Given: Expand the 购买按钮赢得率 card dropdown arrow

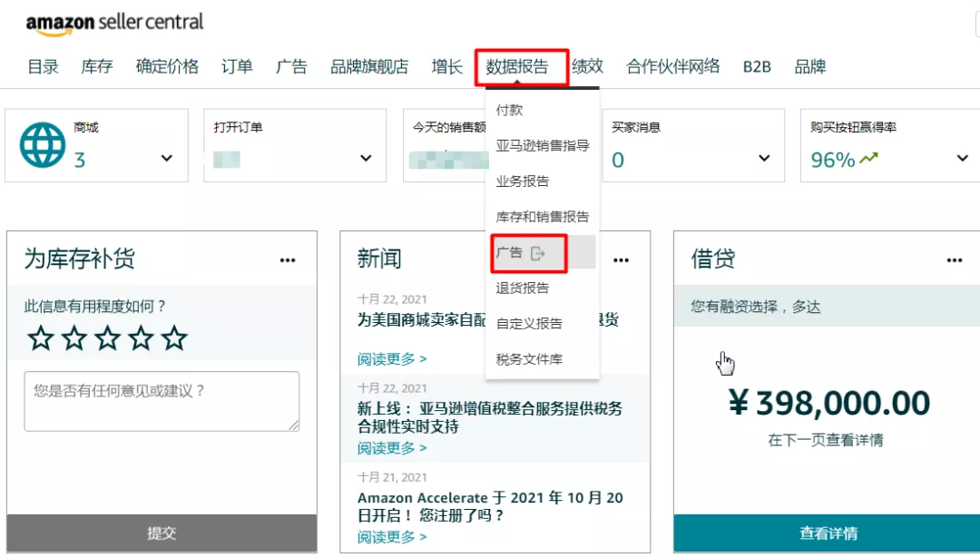Looking at the screenshot, I should coord(963,158).
